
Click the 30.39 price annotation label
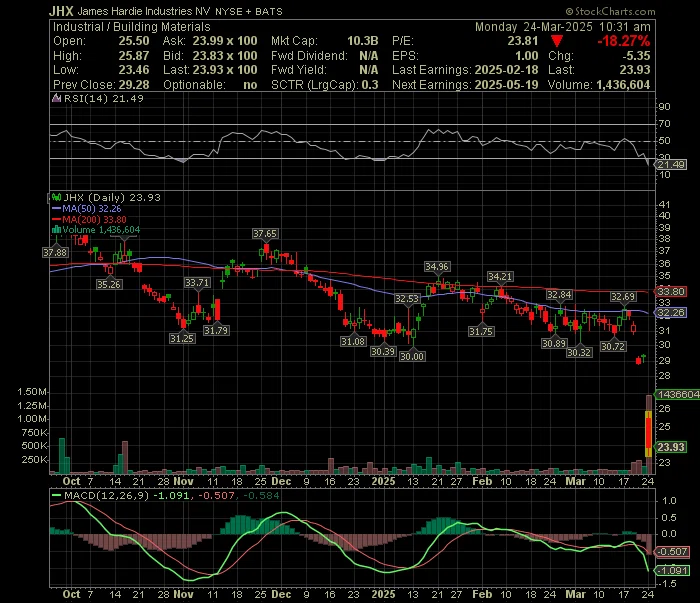point(383,352)
